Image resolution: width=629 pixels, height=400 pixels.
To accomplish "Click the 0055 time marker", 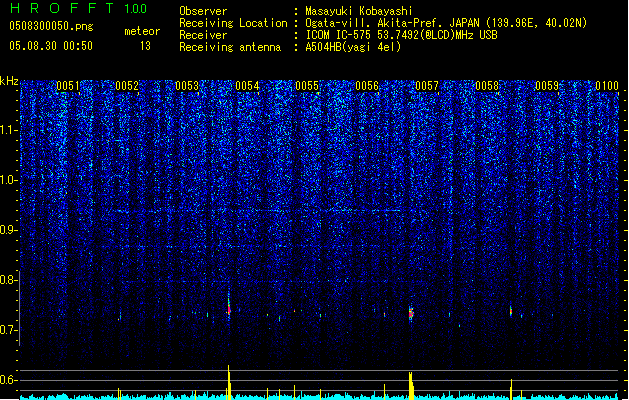I will (307, 86).
